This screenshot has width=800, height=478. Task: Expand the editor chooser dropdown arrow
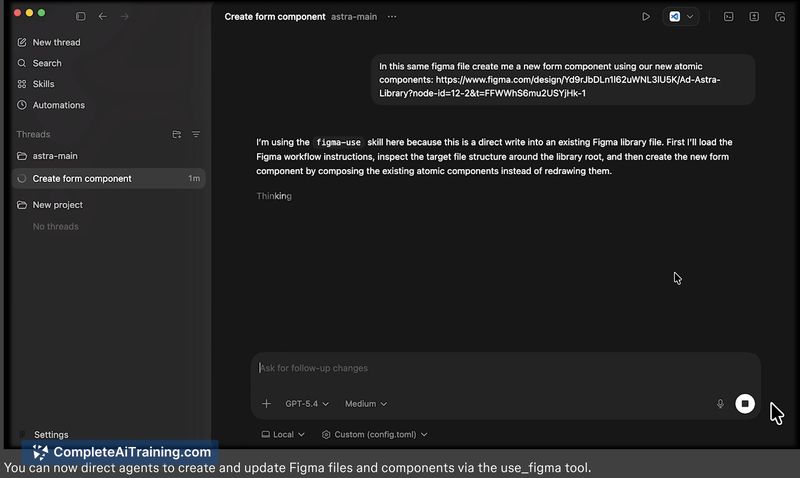click(690, 17)
